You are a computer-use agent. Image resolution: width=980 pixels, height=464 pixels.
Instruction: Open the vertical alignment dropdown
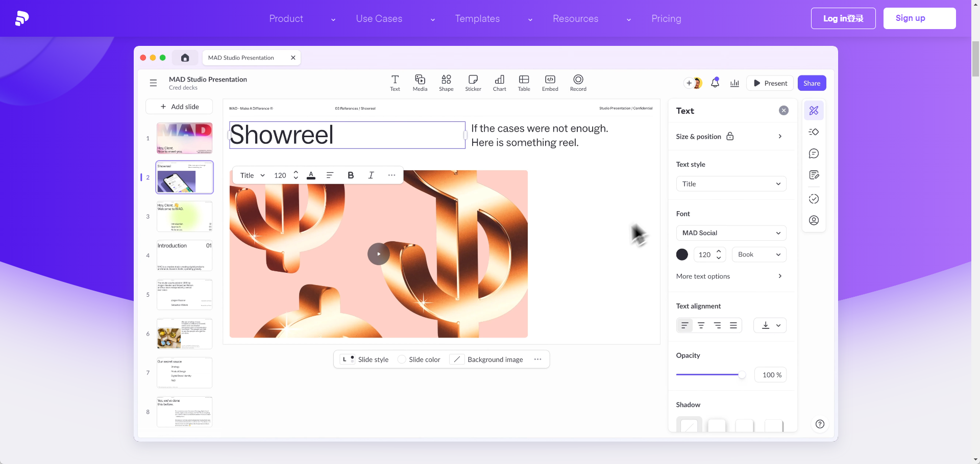770,325
